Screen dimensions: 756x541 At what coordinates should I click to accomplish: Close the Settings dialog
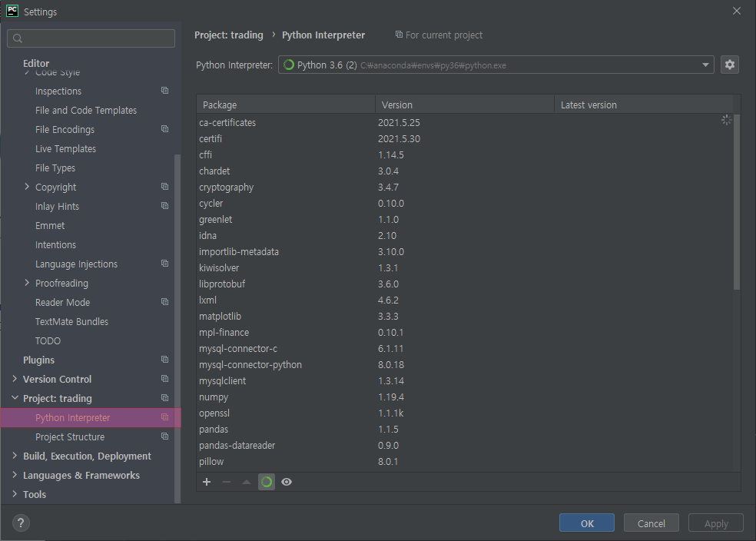pos(736,11)
